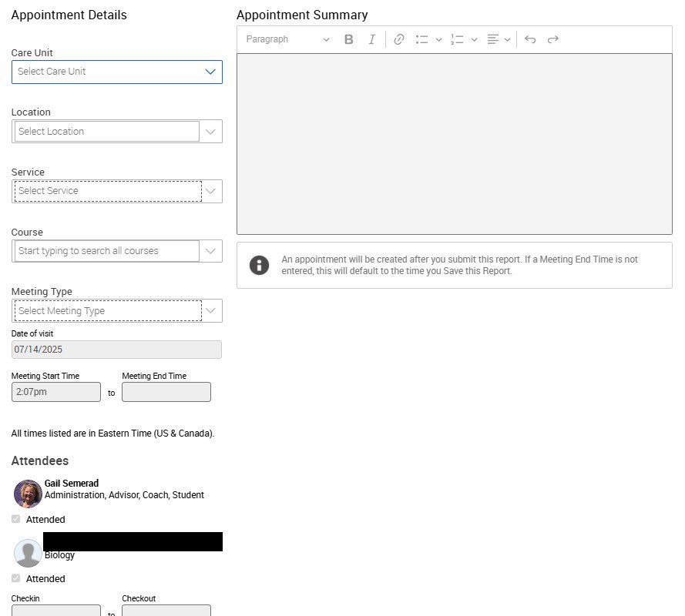Screen dimensions: 685x616
Task: Create a bulleted list in the editor
Action: (421, 39)
